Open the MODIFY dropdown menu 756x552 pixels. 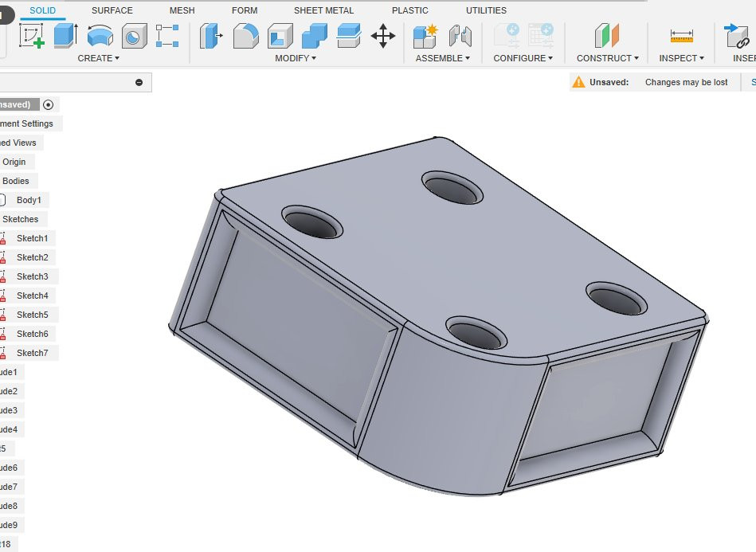coord(295,58)
